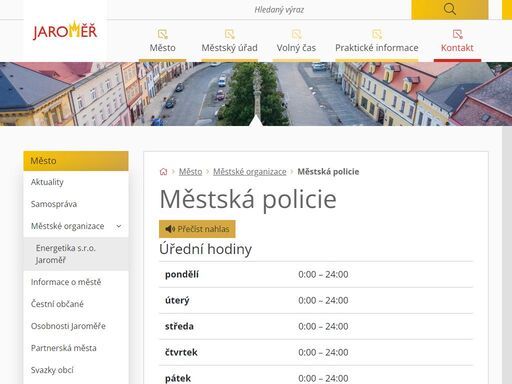Click the icon above Praktické informace
The image size is (512, 384).
point(377,34)
